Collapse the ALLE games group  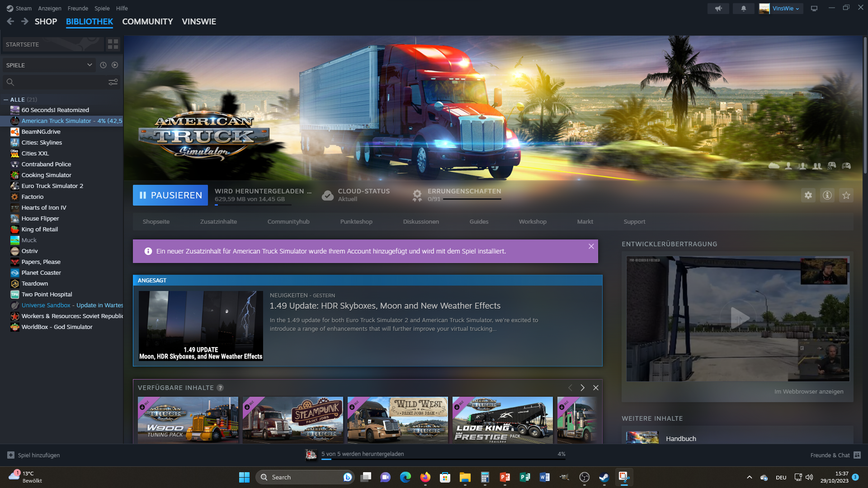[x=6, y=99]
